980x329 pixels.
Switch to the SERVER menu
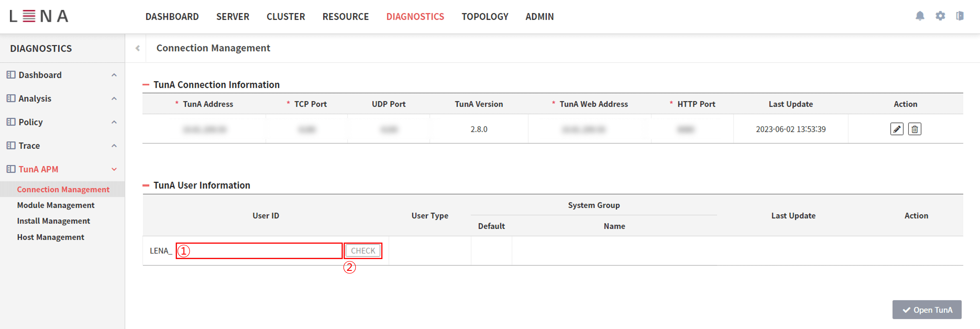[233, 16]
